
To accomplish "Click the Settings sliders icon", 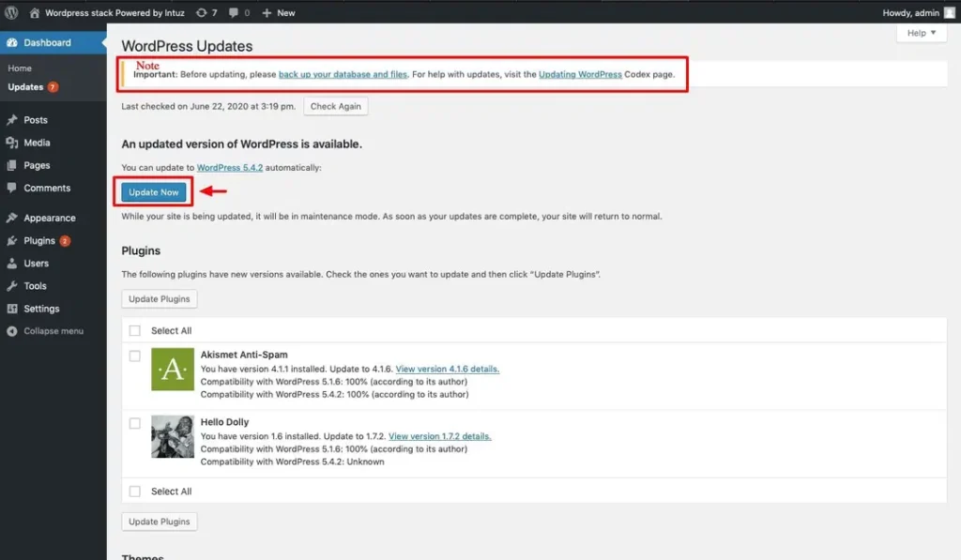I will (11, 309).
